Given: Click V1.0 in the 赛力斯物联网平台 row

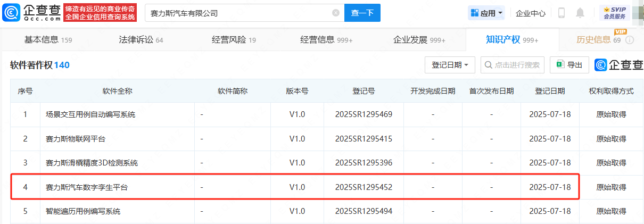Looking at the screenshot, I should coord(297,138).
